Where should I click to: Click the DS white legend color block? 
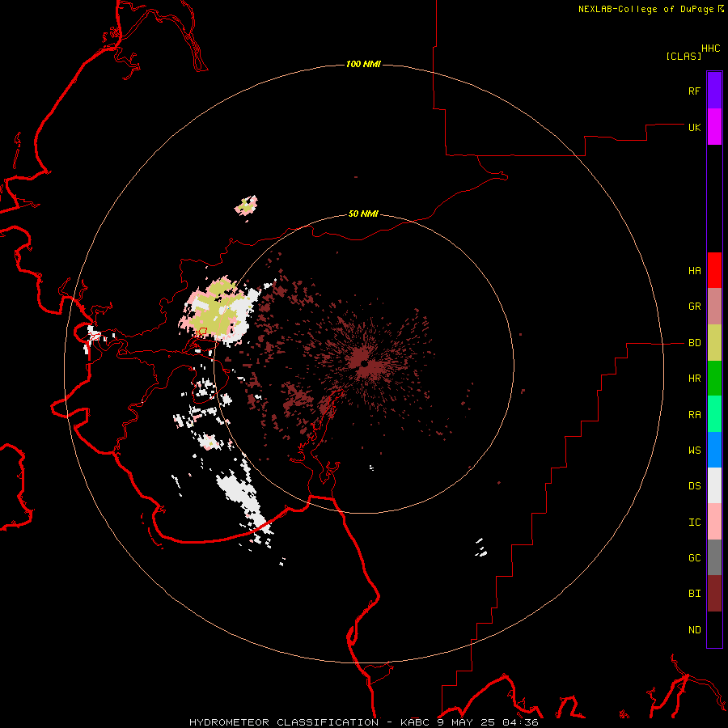[714, 485]
